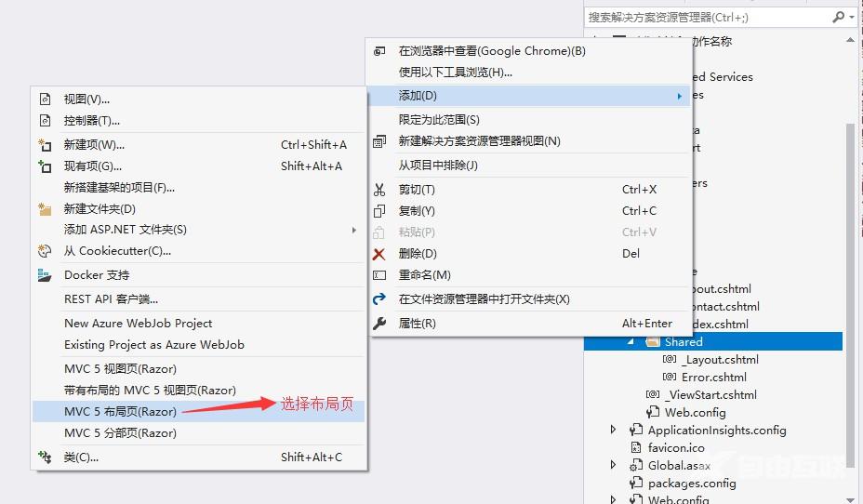Choose MVC 5 Layout Page (布局页) Razor

(x=199, y=412)
